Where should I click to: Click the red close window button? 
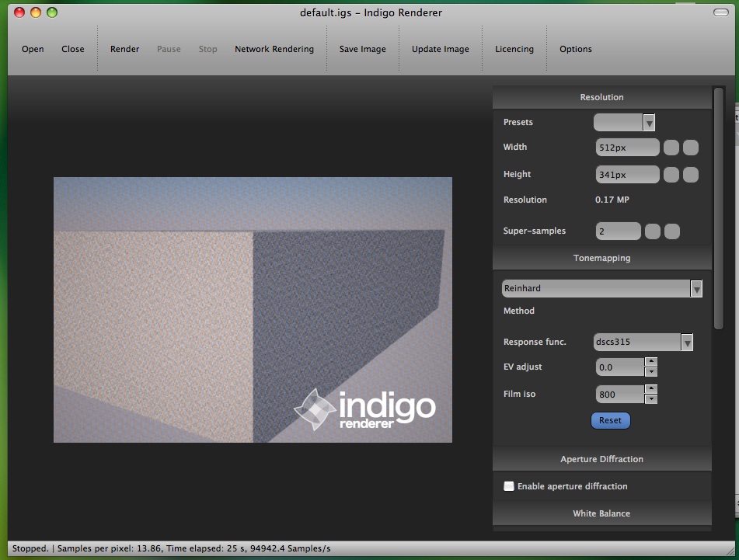(19, 12)
